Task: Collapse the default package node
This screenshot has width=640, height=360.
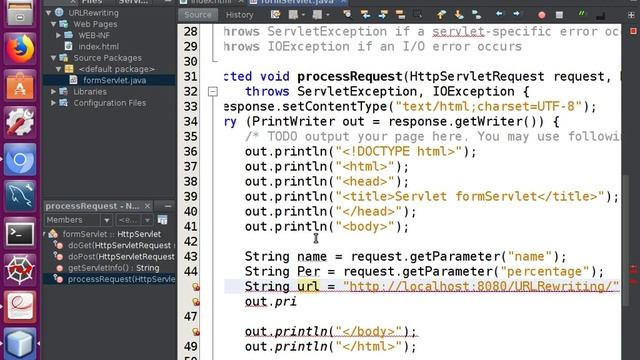Action: 58,69
